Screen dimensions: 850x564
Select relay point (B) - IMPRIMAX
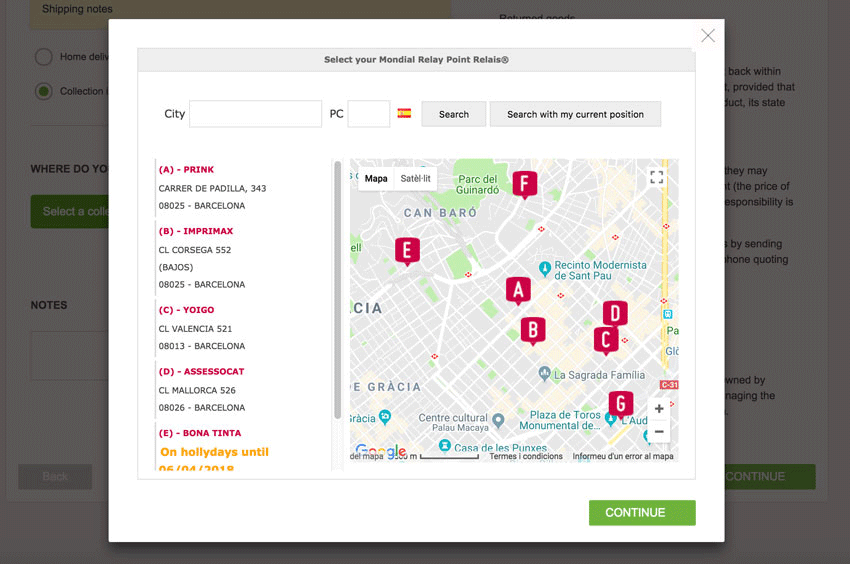click(196, 231)
